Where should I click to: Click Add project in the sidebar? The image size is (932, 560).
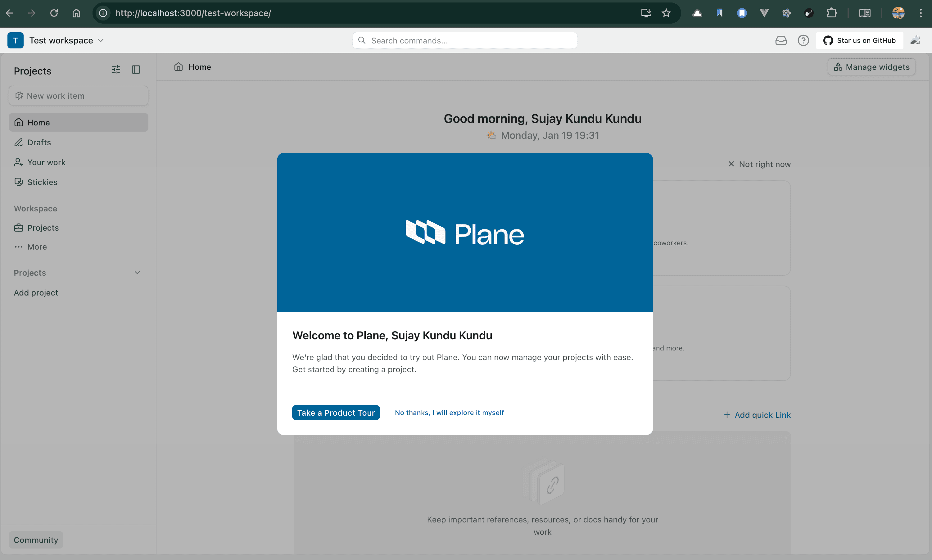[36, 293]
